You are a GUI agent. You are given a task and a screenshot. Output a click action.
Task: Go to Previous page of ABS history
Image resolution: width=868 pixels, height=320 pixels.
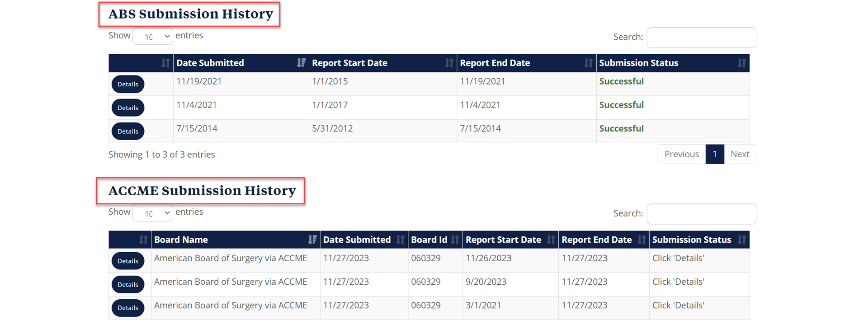pos(681,154)
